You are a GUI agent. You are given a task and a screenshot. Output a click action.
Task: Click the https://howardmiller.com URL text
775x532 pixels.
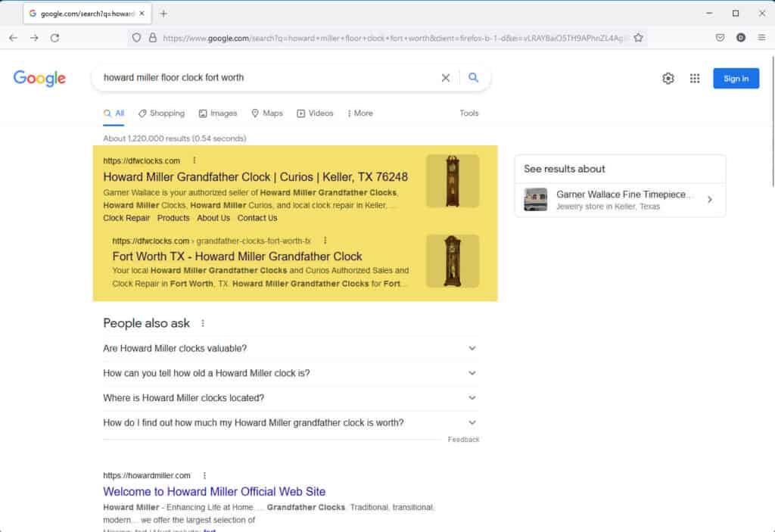(x=146, y=476)
